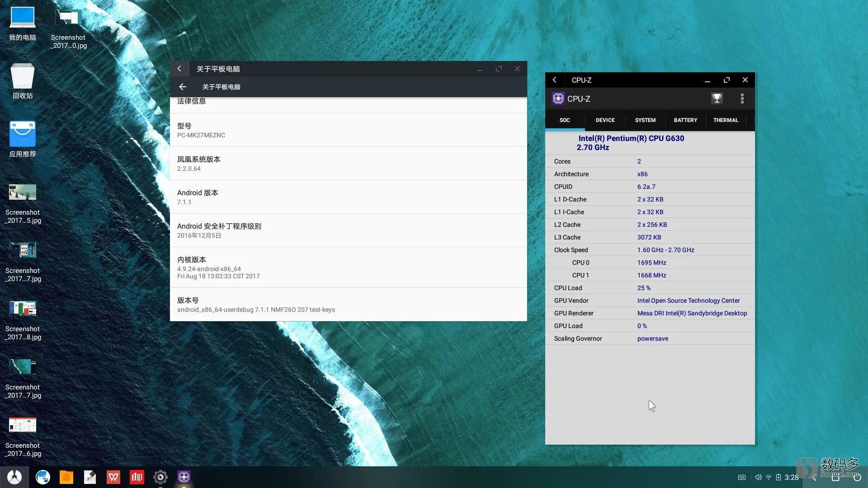Select the Screenshot_2017...5.jpg desktop file

(x=23, y=203)
